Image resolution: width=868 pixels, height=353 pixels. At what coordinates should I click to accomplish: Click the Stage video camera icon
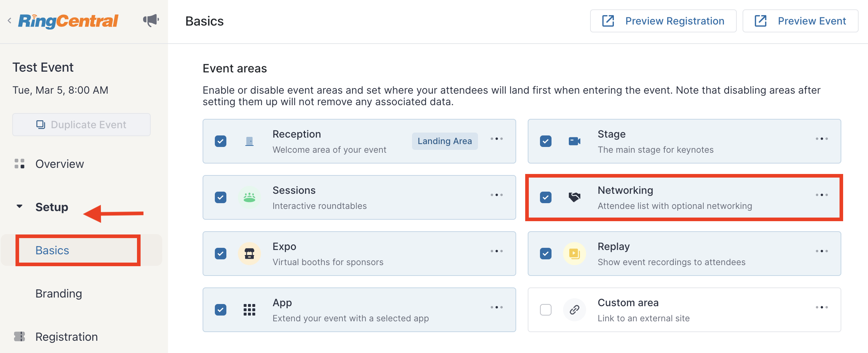[575, 141]
